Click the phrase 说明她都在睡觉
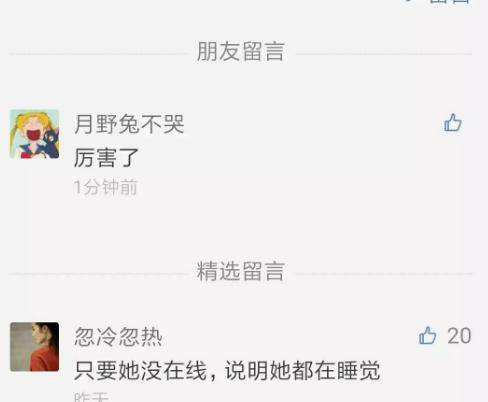The height and width of the screenshot is (402, 488). (x=303, y=370)
